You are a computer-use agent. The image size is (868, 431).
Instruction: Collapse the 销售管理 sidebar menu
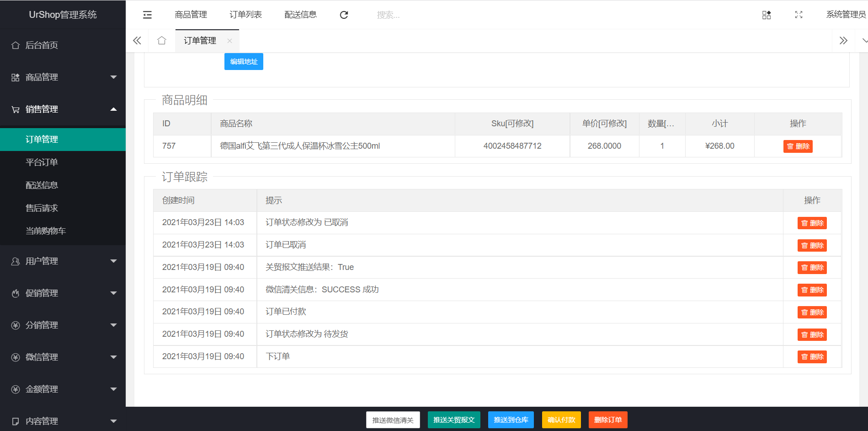[x=63, y=109]
